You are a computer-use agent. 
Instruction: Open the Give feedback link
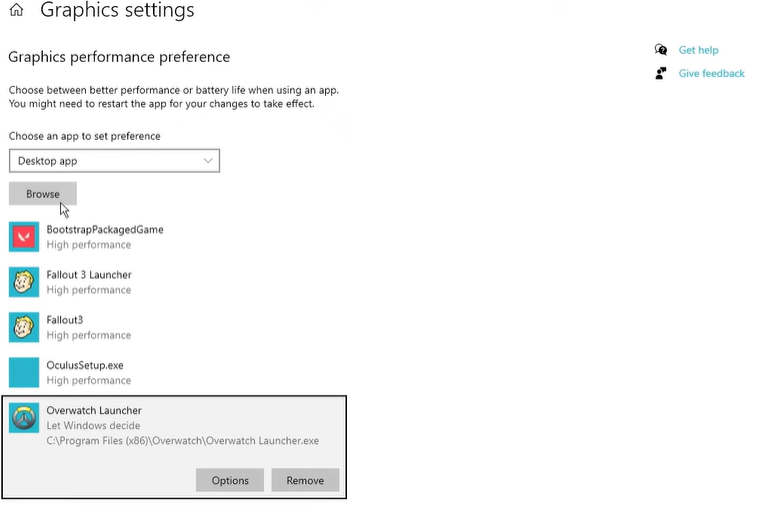click(x=711, y=73)
